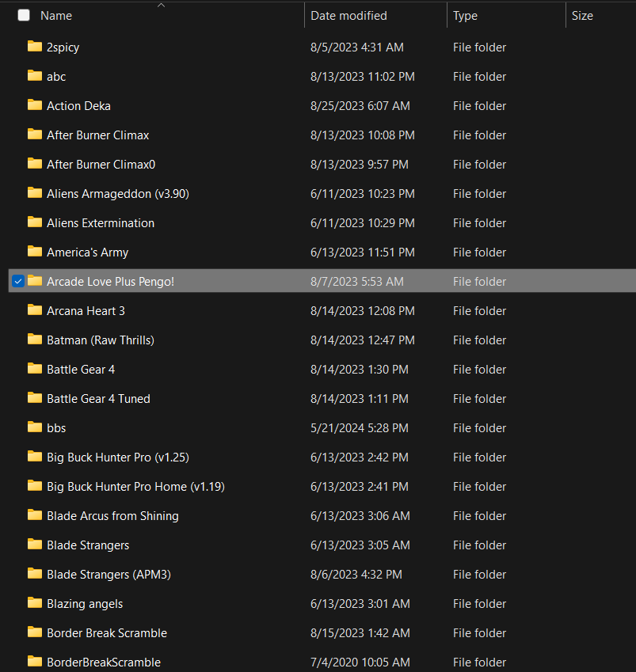Click the Action Deka folder icon
The height and width of the screenshot is (672, 636).
tap(35, 105)
